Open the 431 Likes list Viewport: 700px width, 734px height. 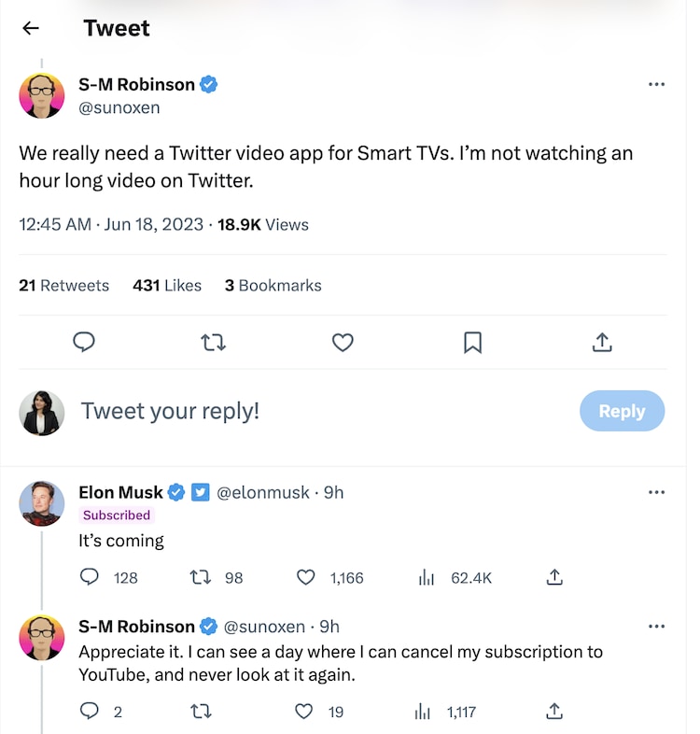167,286
